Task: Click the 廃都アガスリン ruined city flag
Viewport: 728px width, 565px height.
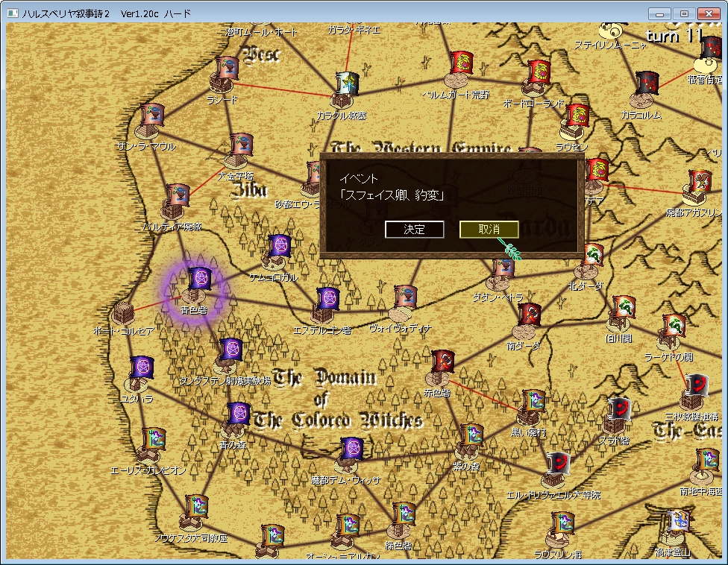Action: [x=700, y=183]
